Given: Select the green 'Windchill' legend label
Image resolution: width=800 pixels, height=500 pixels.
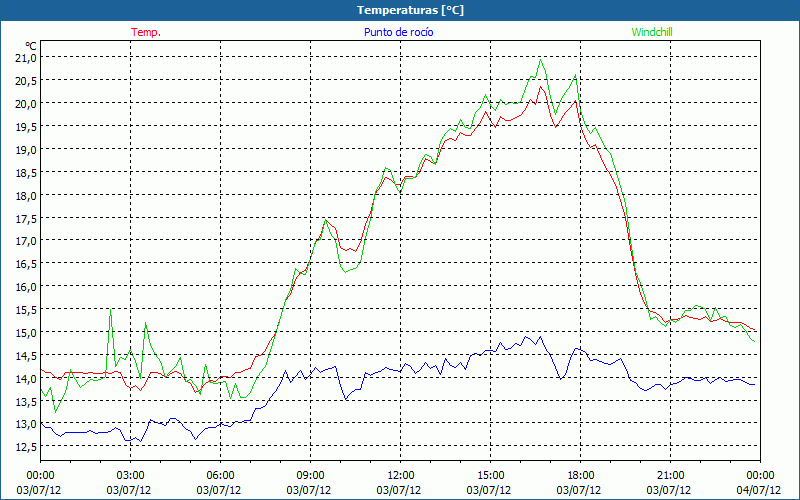Looking at the screenshot, I should click(652, 32).
